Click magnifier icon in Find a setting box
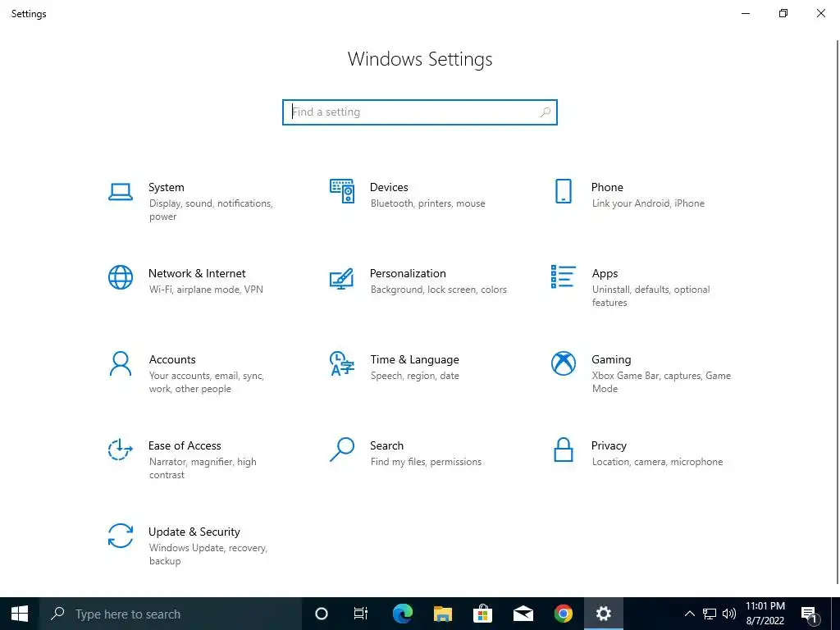Image resolution: width=840 pixels, height=630 pixels. tap(546, 112)
